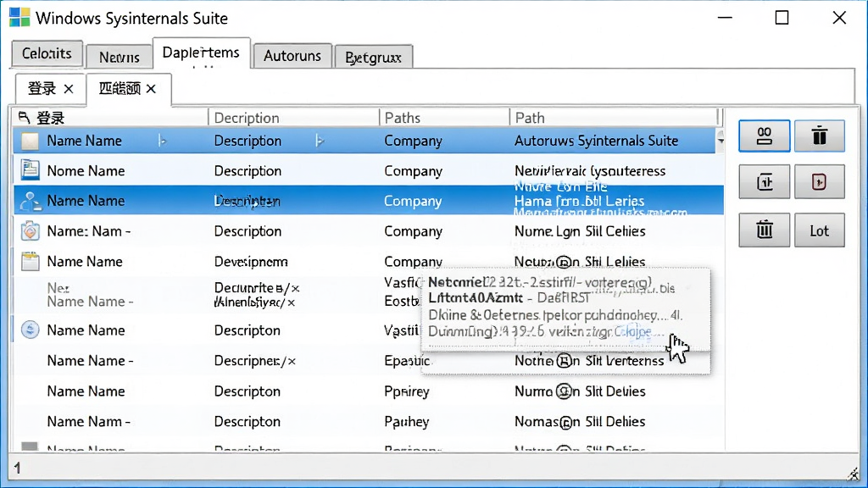Select the 匹能颜 sub-tab
Viewport: 868px width, 488px height.
click(x=120, y=88)
